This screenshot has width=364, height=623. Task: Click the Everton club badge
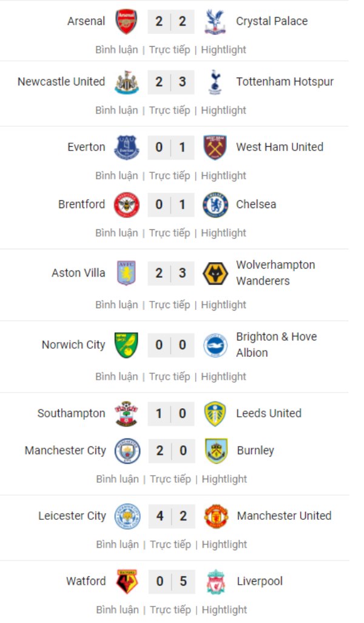127,147
